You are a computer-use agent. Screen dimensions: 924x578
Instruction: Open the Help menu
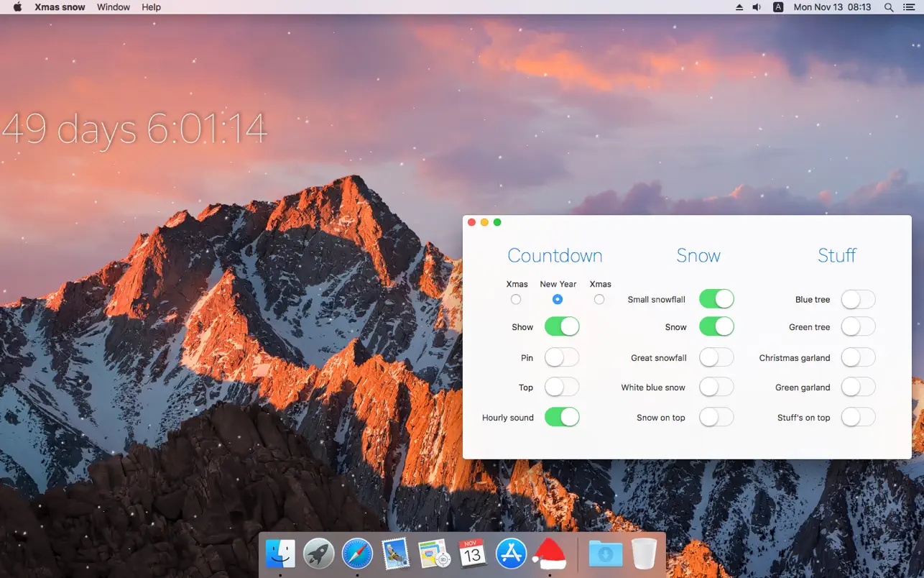coord(151,7)
